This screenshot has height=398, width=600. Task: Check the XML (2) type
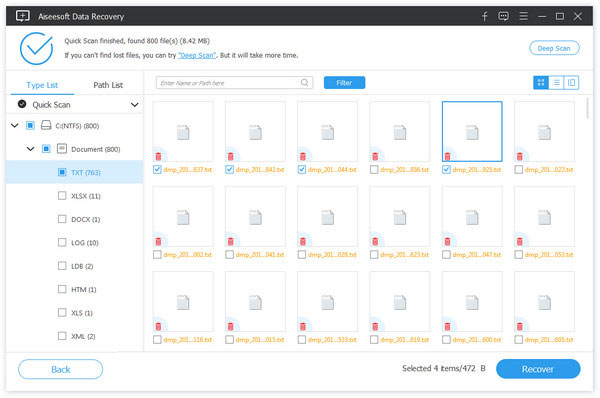coord(62,336)
